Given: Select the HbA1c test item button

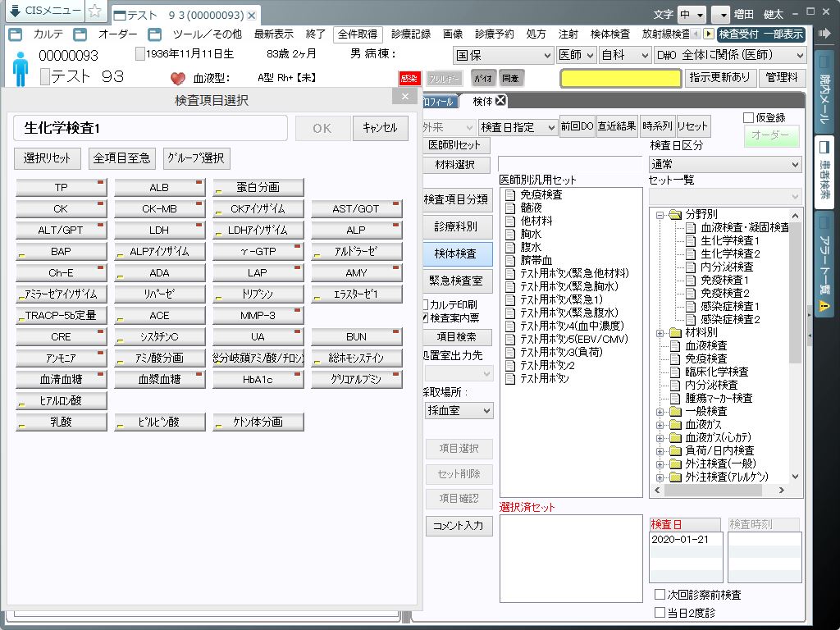Looking at the screenshot, I should pyautogui.click(x=258, y=380).
